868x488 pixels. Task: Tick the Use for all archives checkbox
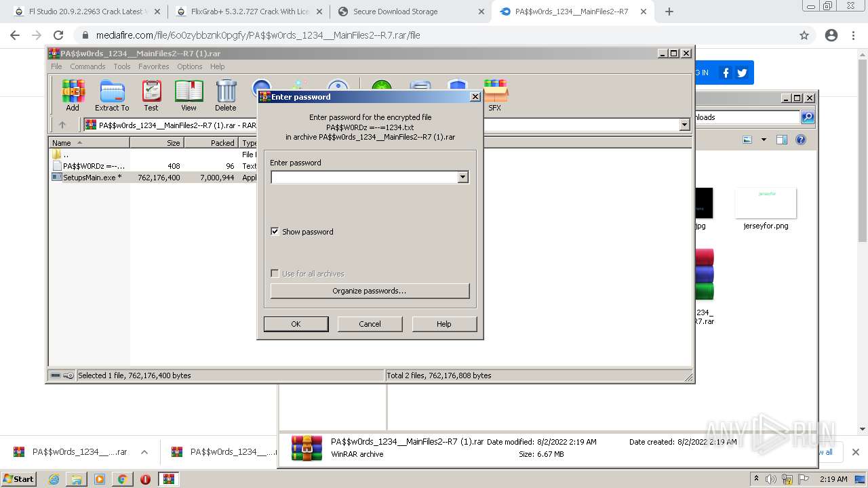pyautogui.click(x=275, y=273)
